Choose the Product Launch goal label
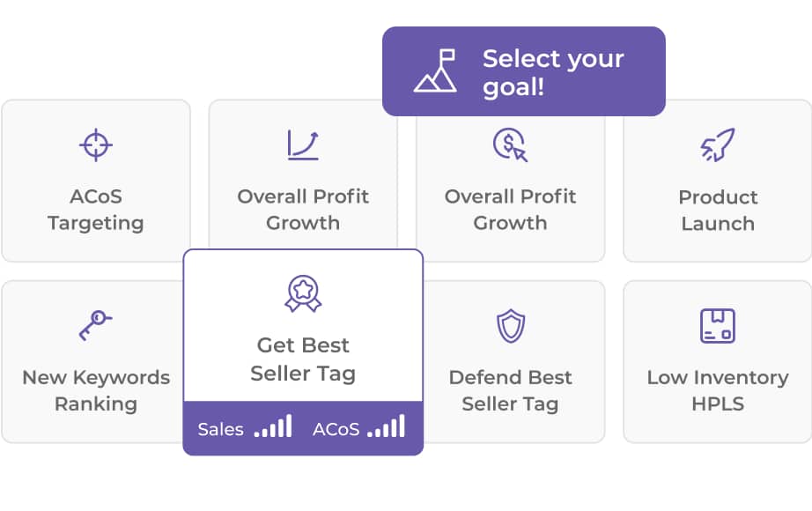Screen dimensions: 812x511 coord(718,210)
